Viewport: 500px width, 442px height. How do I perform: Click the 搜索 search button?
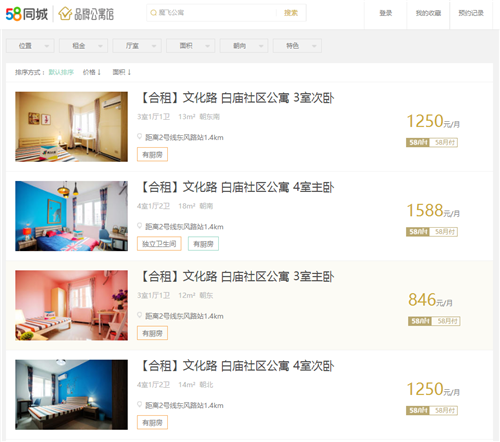291,13
